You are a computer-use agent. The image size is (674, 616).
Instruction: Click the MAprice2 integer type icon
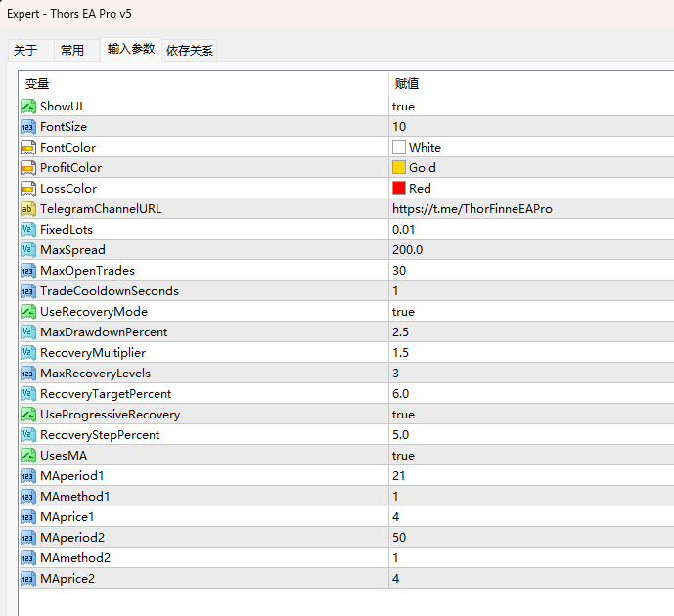28,579
